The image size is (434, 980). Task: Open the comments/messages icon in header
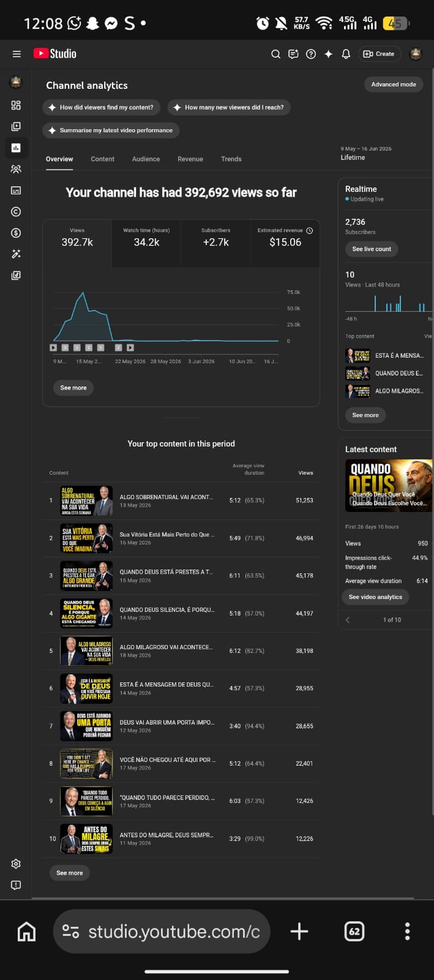(293, 54)
